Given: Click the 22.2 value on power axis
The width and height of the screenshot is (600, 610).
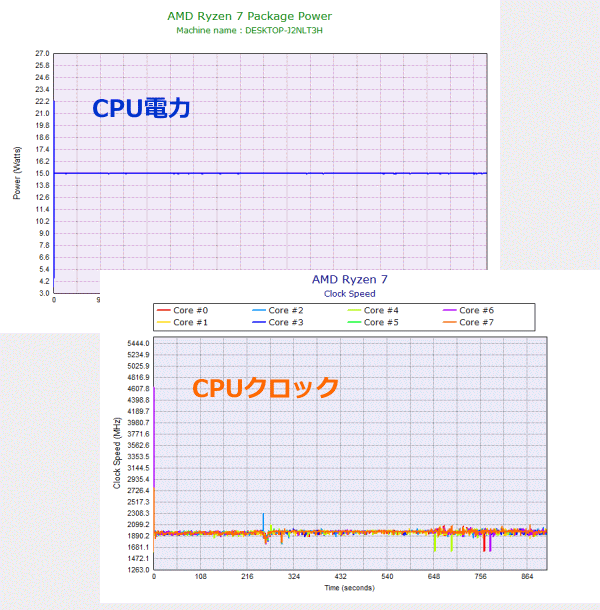Looking at the screenshot, I should [42, 102].
